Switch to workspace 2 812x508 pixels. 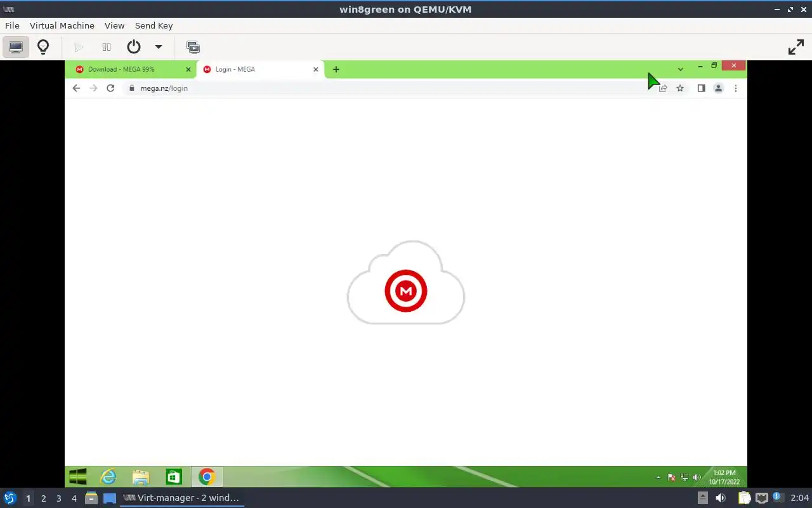pos(43,498)
